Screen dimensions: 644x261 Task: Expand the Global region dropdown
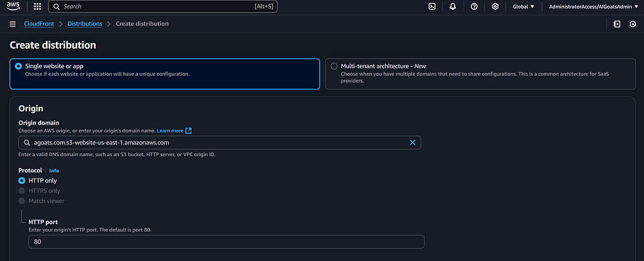pyautogui.click(x=523, y=6)
